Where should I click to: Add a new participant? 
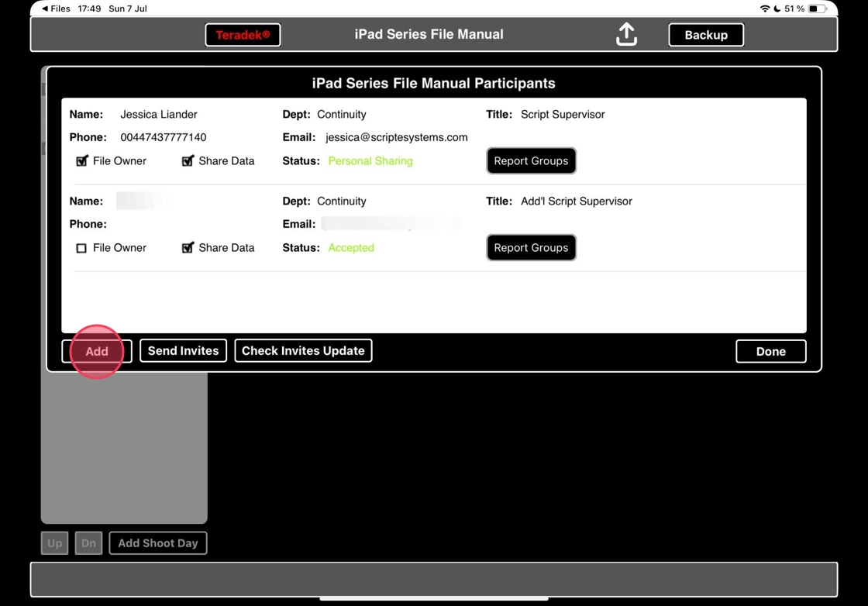click(x=97, y=351)
